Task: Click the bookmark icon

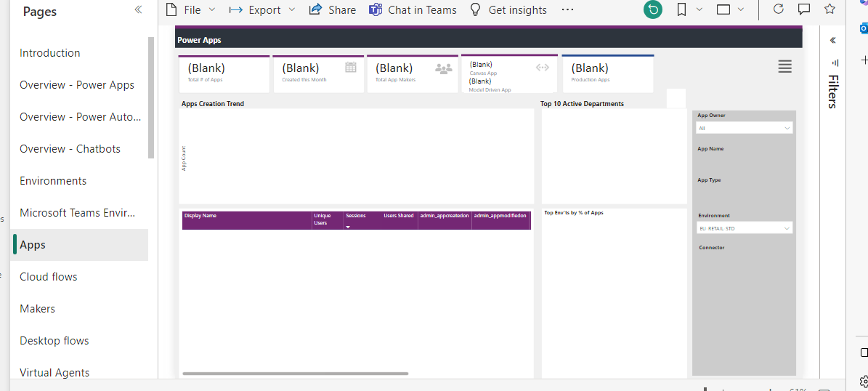Action: [x=683, y=9]
